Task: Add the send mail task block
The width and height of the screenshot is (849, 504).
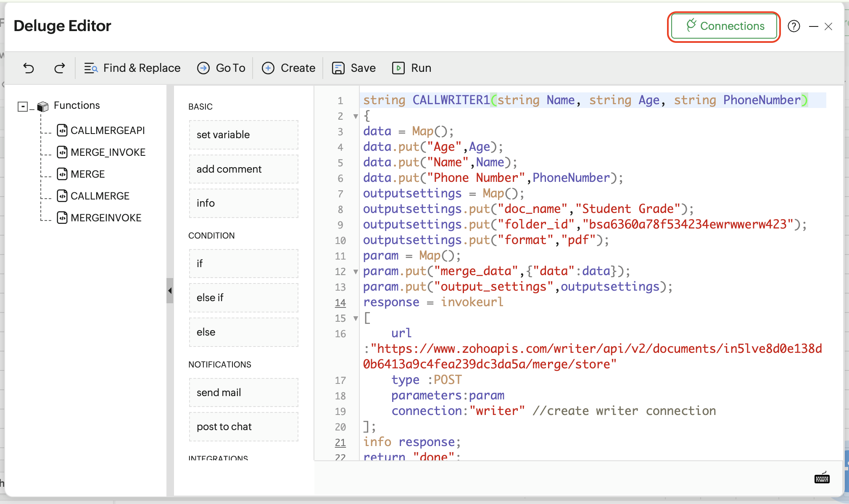Action: [243, 393]
